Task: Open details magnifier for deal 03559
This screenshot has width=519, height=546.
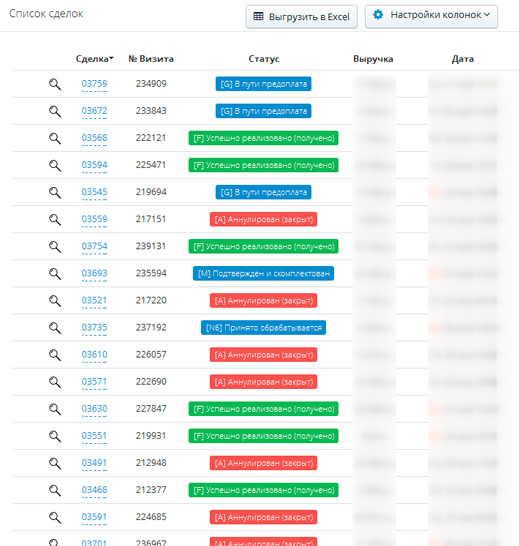Action: pyautogui.click(x=55, y=220)
